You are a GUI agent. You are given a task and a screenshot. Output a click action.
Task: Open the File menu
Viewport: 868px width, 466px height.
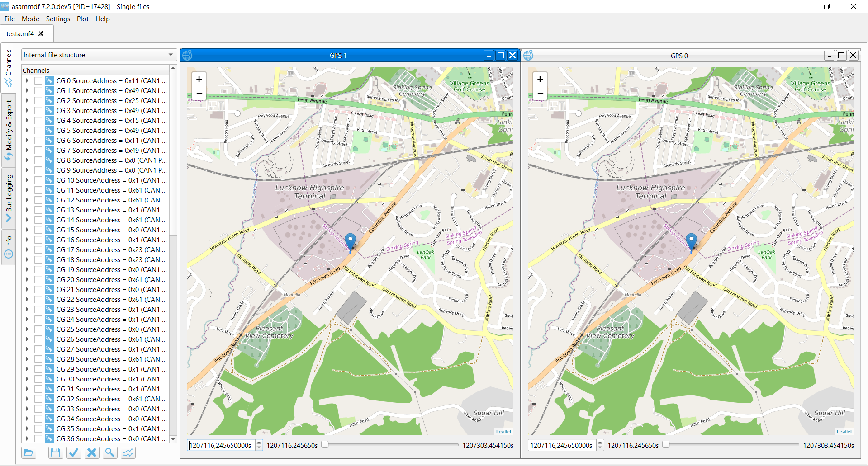(x=9, y=19)
